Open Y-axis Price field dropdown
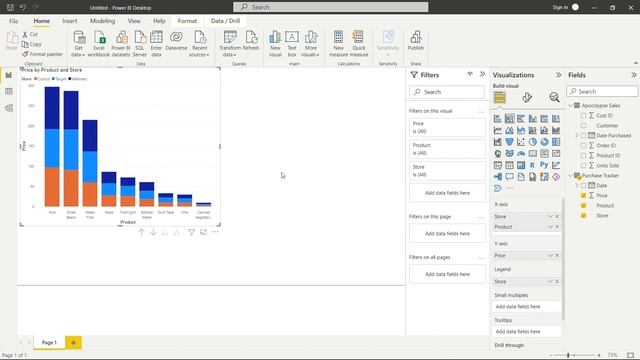640x360 pixels. point(550,256)
